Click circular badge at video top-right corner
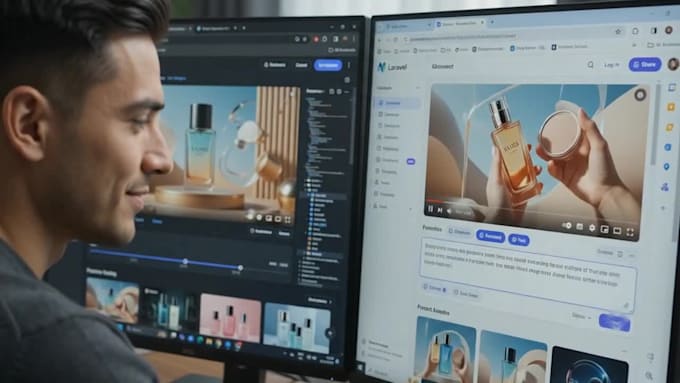680x383 pixels. pos(640,95)
